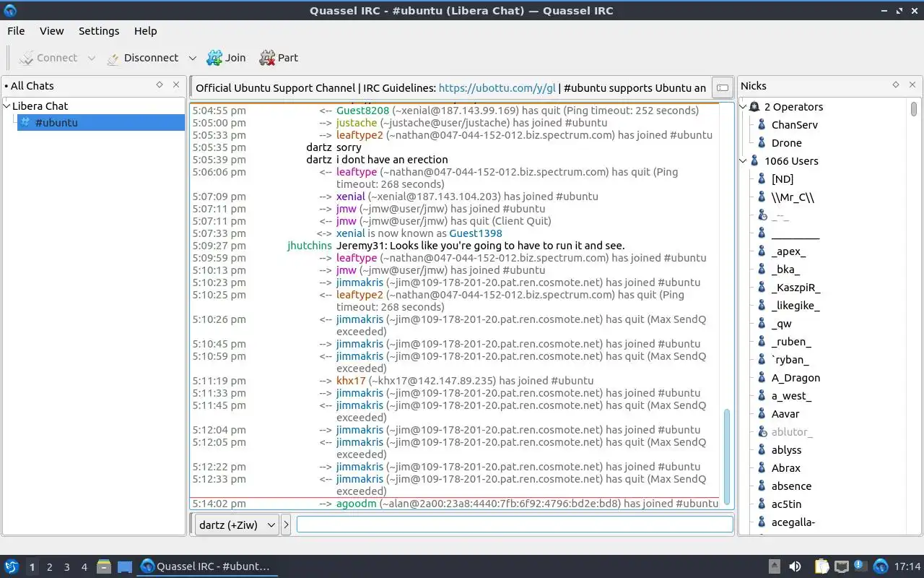This screenshot has width=924, height=578.
Task: Click the nick list scrollbar
Action: tap(914, 109)
